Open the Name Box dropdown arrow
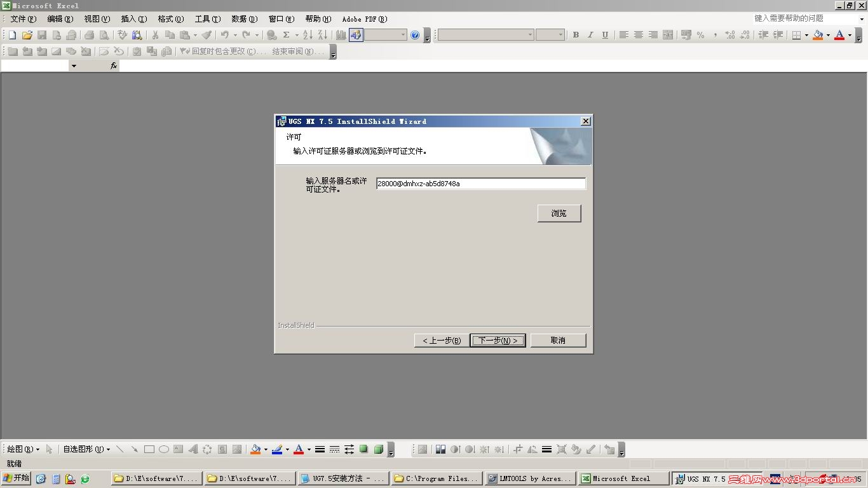 pyautogui.click(x=74, y=65)
